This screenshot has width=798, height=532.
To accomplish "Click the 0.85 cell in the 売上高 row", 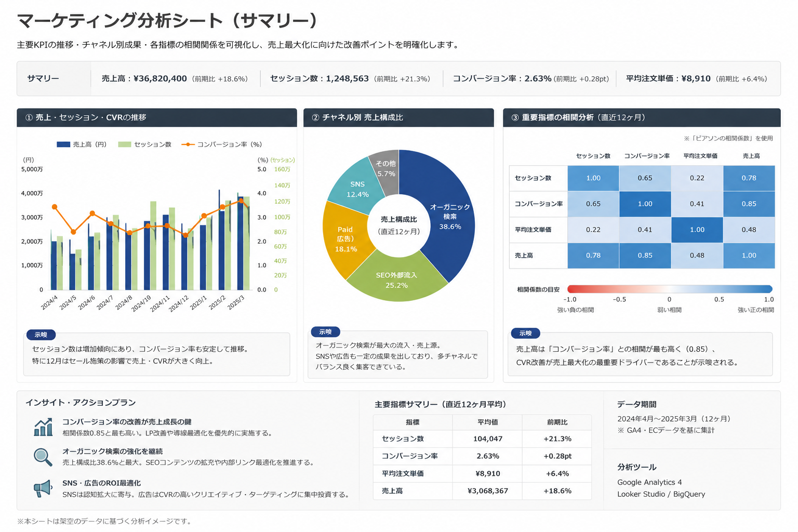I will pyautogui.click(x=645, y=256).
